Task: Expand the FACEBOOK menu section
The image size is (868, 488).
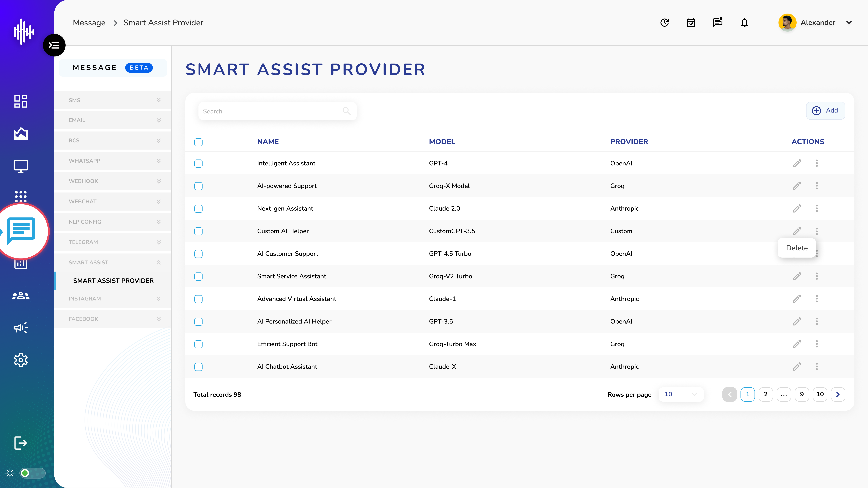Action: coord(113,319)
